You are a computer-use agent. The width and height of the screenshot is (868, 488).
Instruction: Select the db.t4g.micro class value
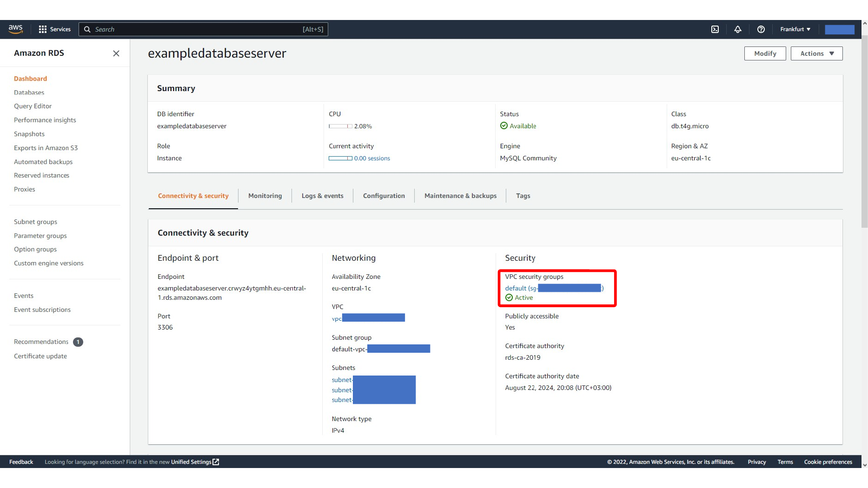(690, 126)
